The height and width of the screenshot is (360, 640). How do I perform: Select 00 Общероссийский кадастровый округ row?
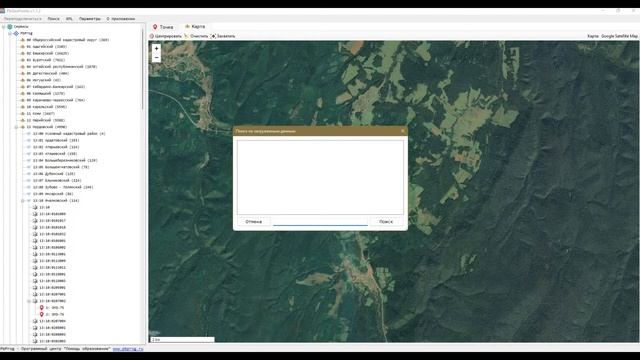[68, 40]
